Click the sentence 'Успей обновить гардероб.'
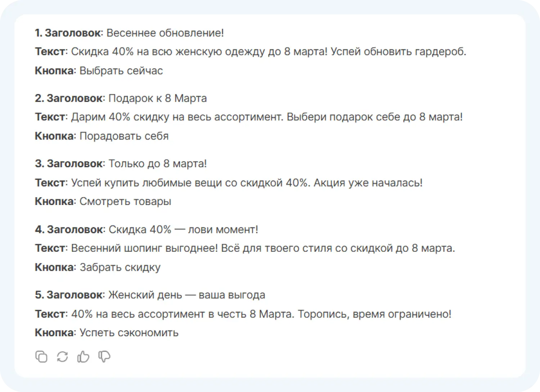This screenshot has width=540, height=392. (x=398, y=52)
